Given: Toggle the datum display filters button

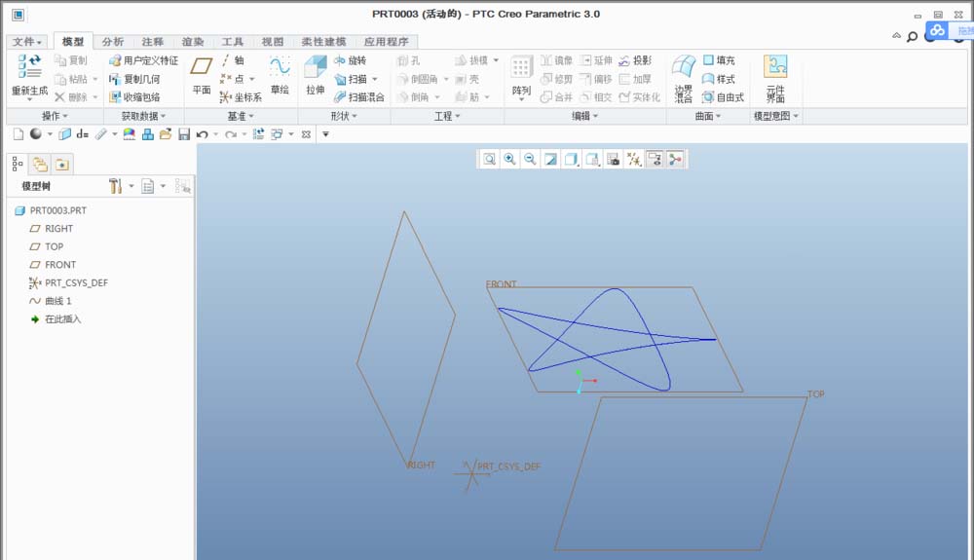Looking at the screenshot, I should tap(634, 160).
